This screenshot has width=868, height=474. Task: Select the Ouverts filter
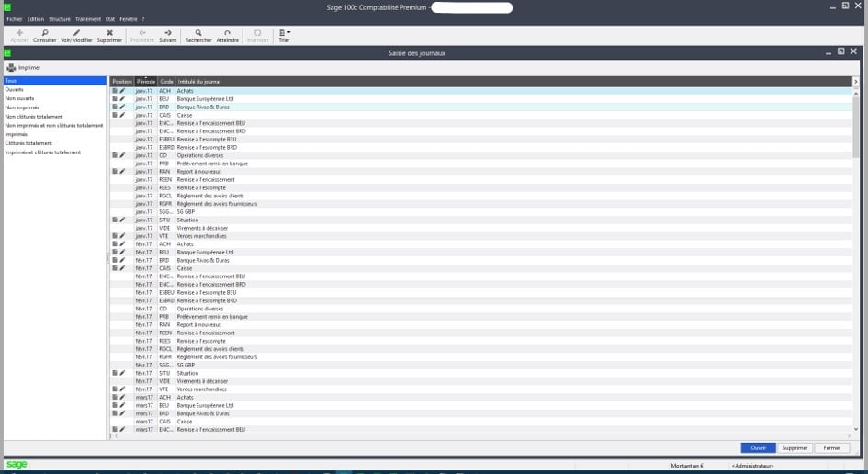coord(15,90)
